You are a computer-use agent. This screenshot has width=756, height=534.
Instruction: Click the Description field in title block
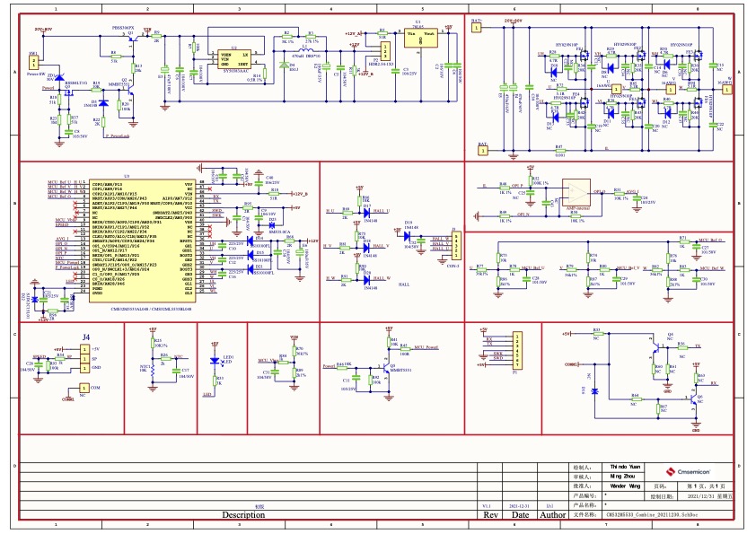[x=243, y=515]
